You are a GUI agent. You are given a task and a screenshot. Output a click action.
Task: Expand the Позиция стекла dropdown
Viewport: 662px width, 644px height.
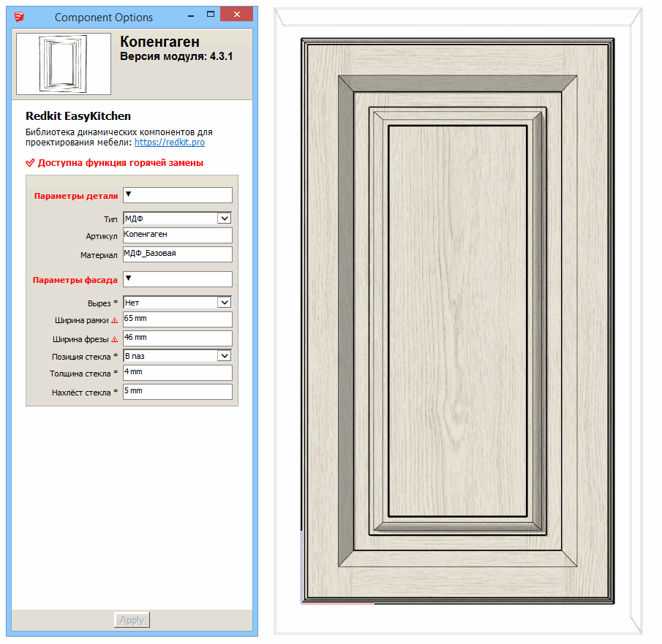tap(224, 355)
